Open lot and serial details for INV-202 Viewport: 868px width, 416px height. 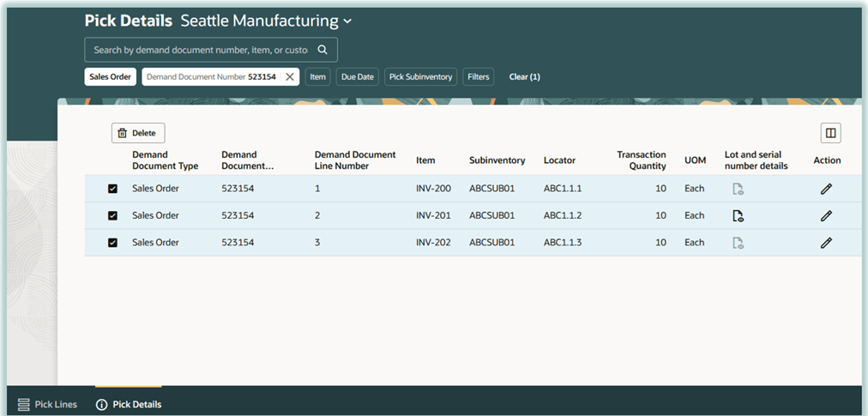737,243
